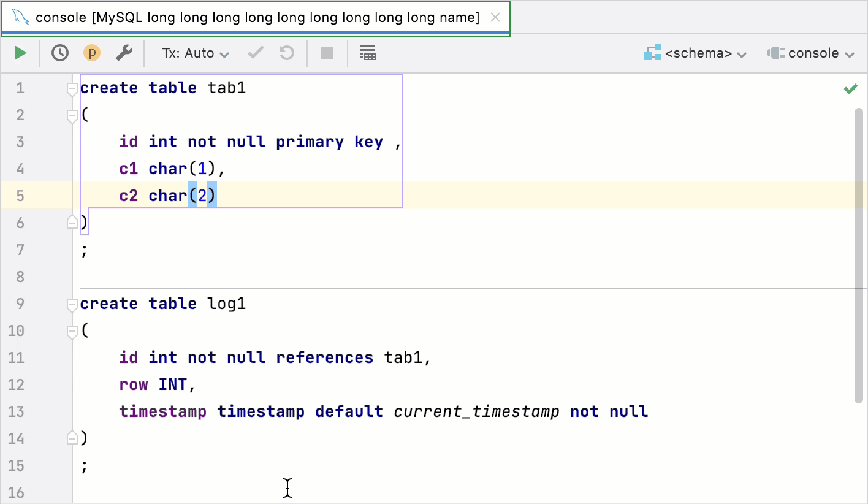868x504 pixels.
Task: Collapse the 'create table tab1' fold marker
Action: (72, 89)
